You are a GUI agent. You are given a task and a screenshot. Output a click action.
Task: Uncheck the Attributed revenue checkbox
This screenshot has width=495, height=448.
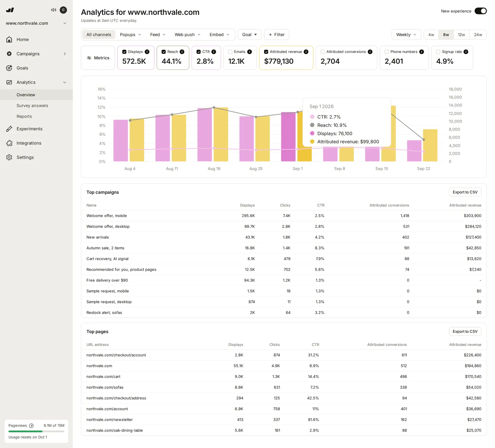click(x=266, y=52)
